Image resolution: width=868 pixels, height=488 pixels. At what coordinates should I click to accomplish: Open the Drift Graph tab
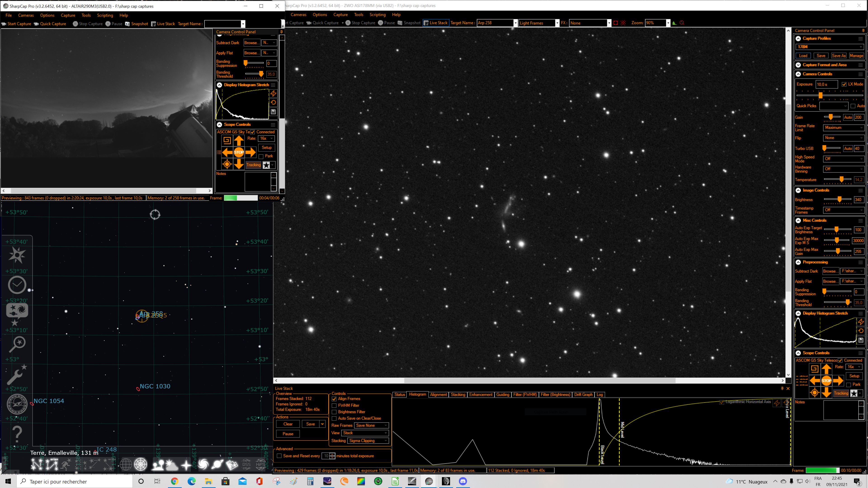click(x=583, y=394)
